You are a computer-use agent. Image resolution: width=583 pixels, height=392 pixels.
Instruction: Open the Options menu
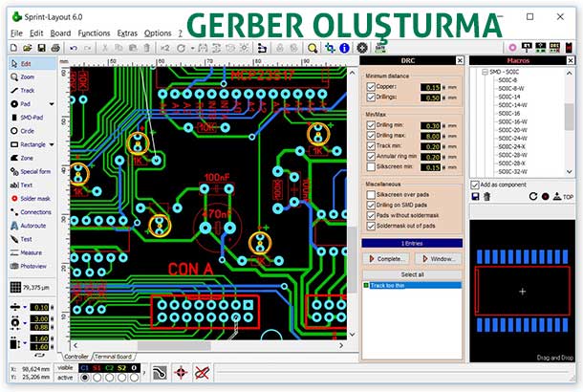pyautogui.click(x=158, y=33)
